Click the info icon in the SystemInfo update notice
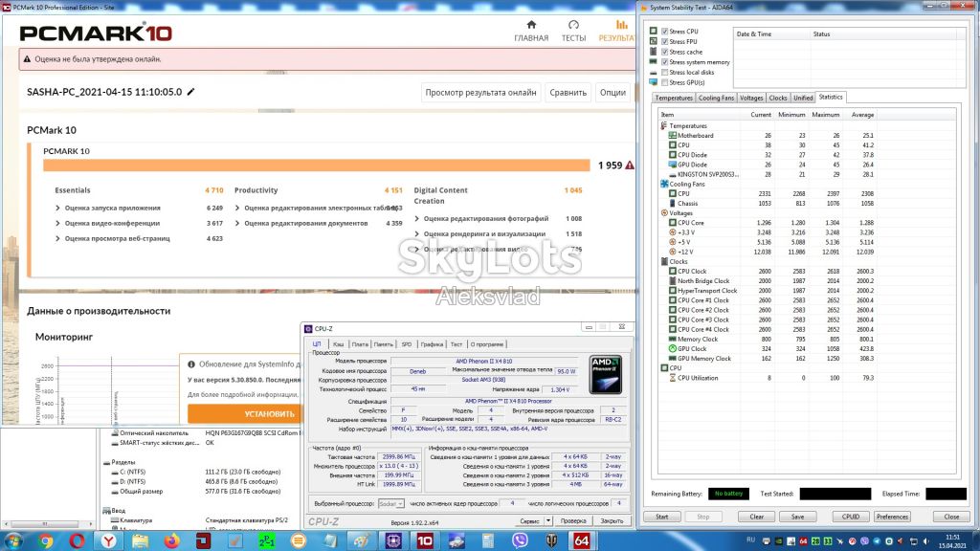This screenshot has height=551, width=980. tap(191, 364)
